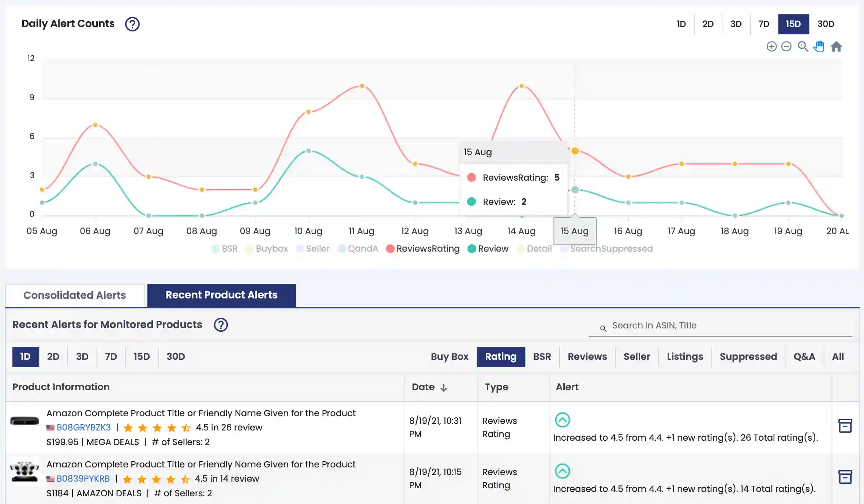Image resolution: width=864 pixels, height=504 pixels.
Task: Toggle ReviewsRating series in legend
Action: (x=423, y=249)
